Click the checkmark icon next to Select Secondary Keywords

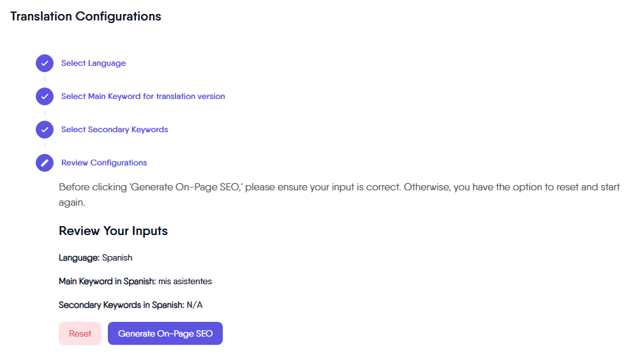tap(45, 130)
